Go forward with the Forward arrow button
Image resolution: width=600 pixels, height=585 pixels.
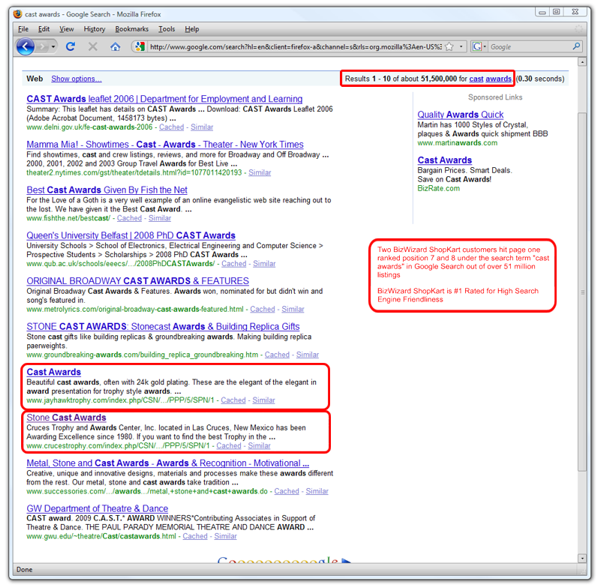pos(43,47)
